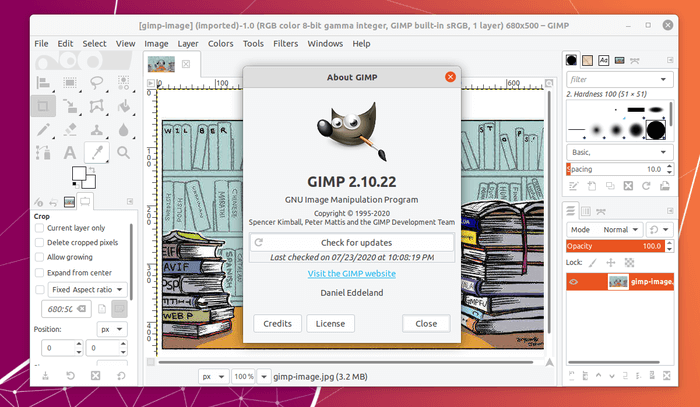Click the background color swatch
The image size is (700, 407).
(x=90, y=183)
